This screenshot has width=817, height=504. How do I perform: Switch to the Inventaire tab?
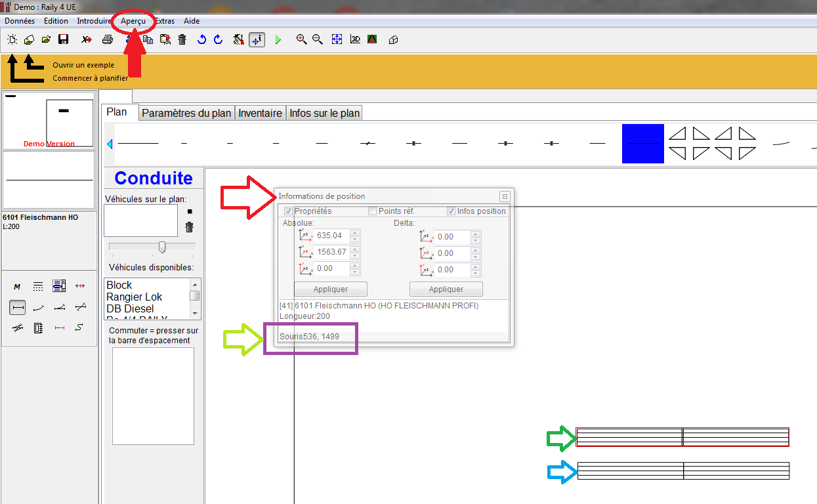tap(260, 113)
